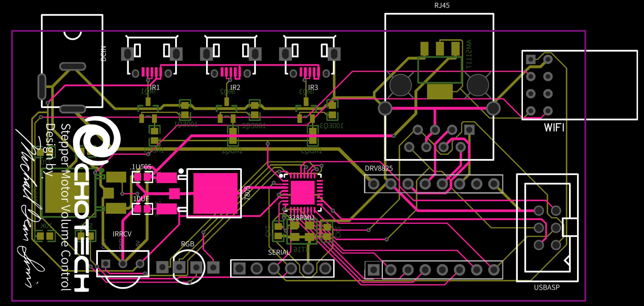Click the square center pad of the 328PMU chip
The image size is (644, 306).
(x=302, y=193)
